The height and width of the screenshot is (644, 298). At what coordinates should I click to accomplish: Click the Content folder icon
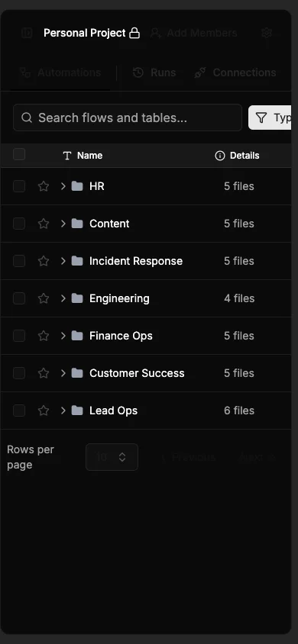(77, 224)
